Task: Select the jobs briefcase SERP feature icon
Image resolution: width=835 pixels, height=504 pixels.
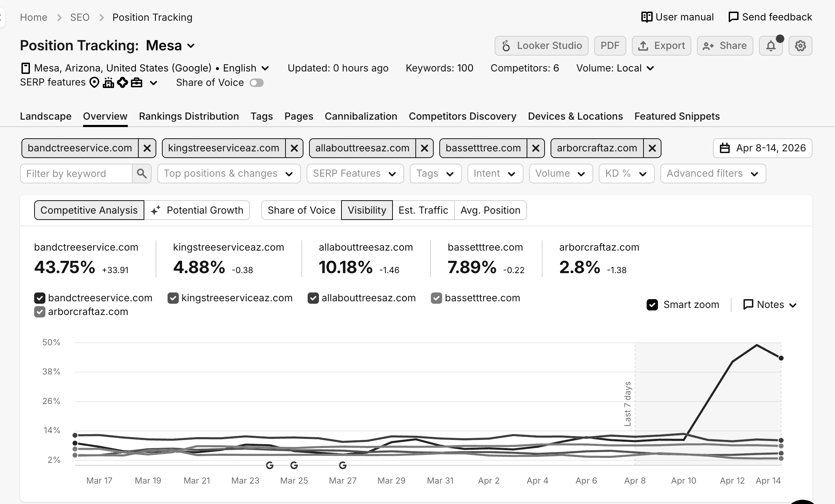Action: pos(137,82)
